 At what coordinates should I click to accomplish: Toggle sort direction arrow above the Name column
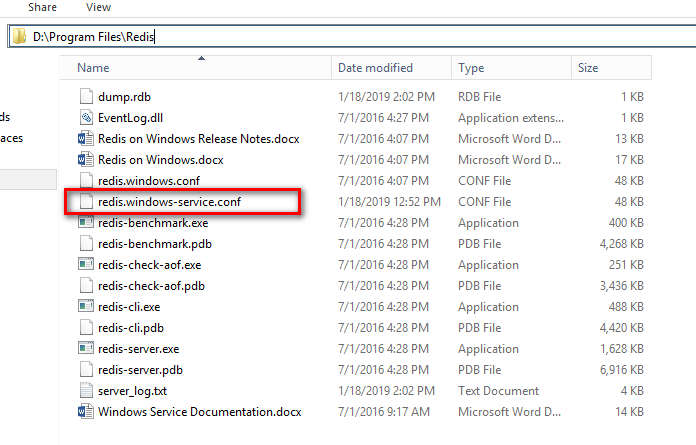point(202,58)
